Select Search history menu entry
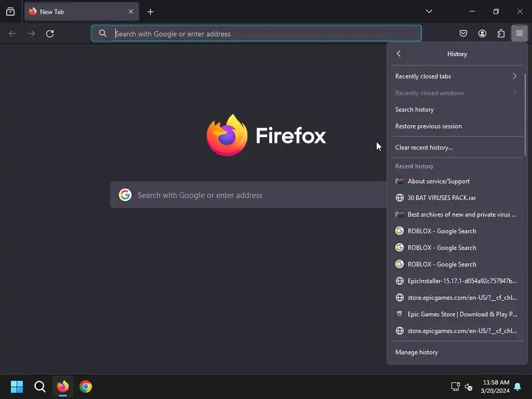 (457, 109)
